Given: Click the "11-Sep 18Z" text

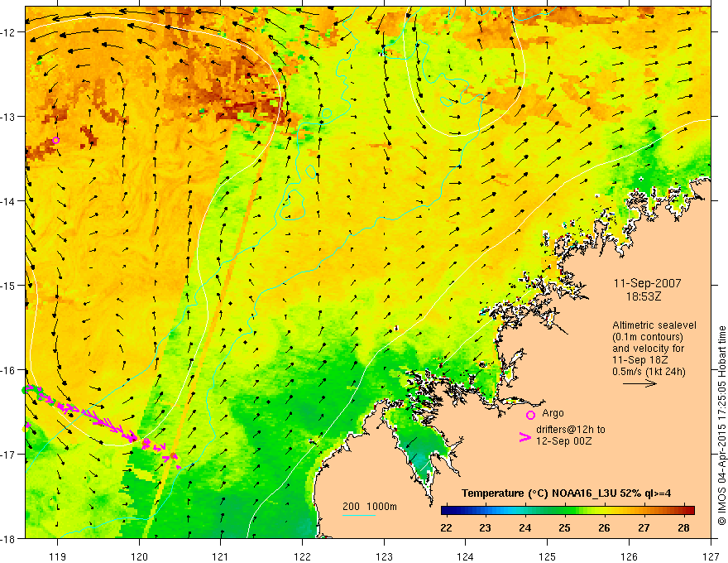Looking at the screenshot, I should [640, 360].
